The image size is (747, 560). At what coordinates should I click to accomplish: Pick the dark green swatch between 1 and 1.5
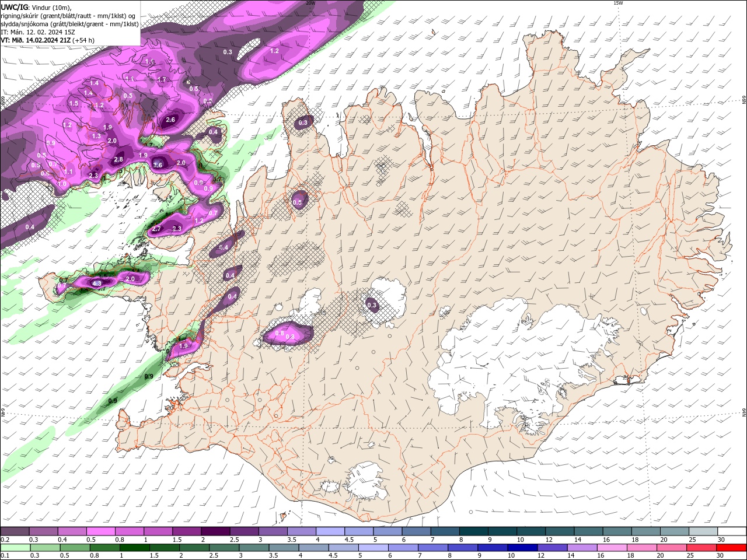point(134,548)
